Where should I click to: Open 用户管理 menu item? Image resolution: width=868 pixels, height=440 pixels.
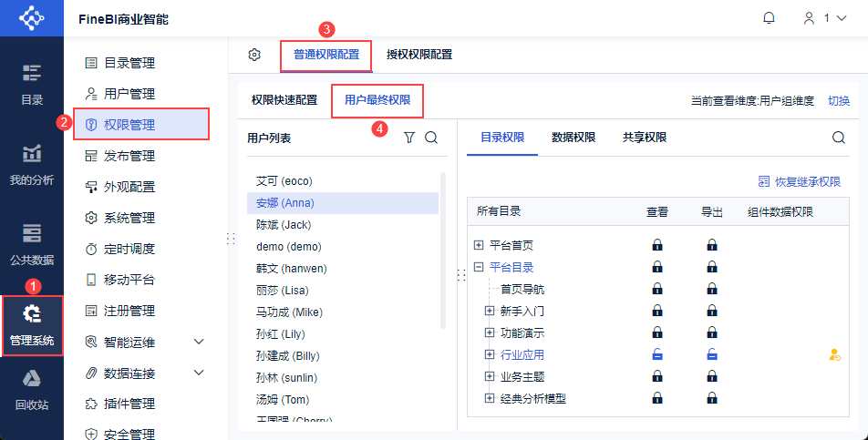(x=119, y=94)
